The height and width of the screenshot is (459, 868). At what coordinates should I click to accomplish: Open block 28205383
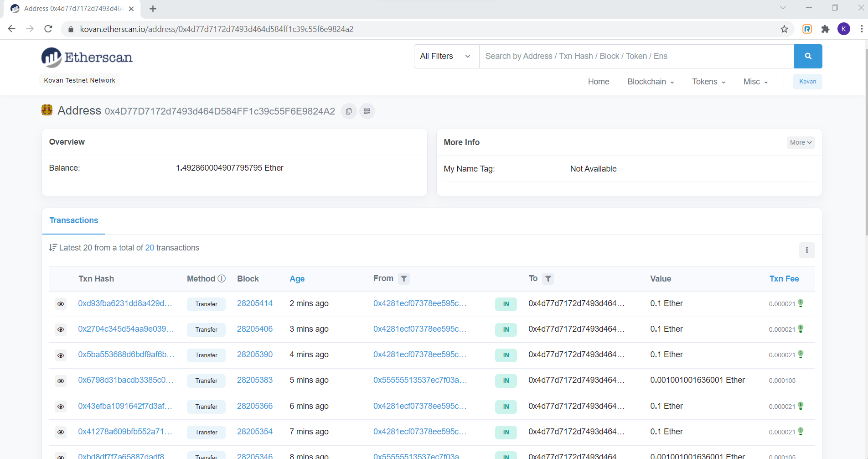click(255, 380)
